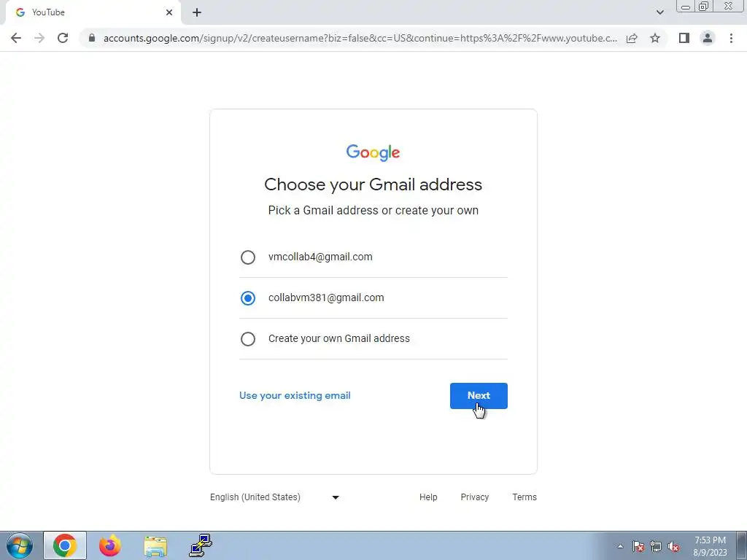Screen dimensions: 747x560
Task: Bookmark this page with the star icon
Action: pyautogui.click(x=655, y=38)
